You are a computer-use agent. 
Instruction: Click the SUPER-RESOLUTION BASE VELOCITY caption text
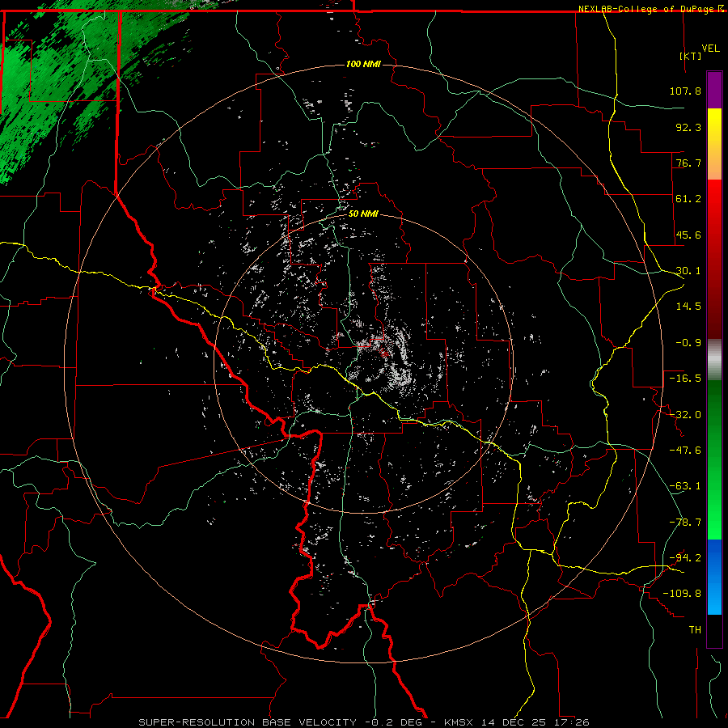tap(248, 722)
